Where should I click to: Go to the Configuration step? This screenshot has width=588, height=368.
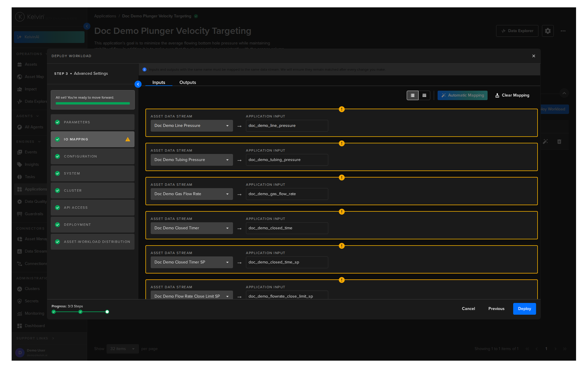click(92, 156)
